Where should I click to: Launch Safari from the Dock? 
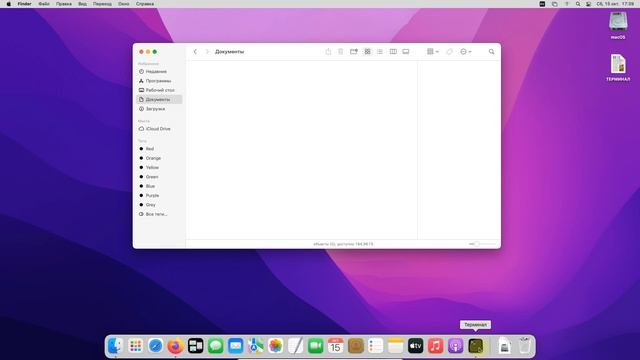pyautogui.click(x=156, y=346)
